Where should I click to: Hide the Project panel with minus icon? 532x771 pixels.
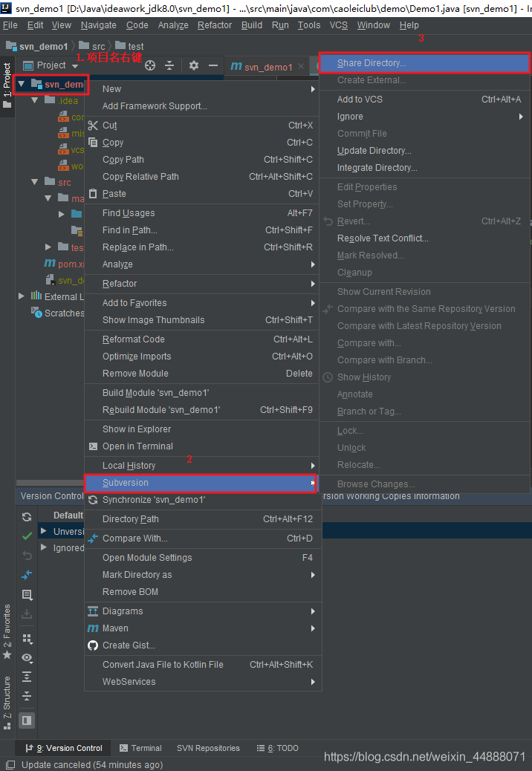pos(213,65)
